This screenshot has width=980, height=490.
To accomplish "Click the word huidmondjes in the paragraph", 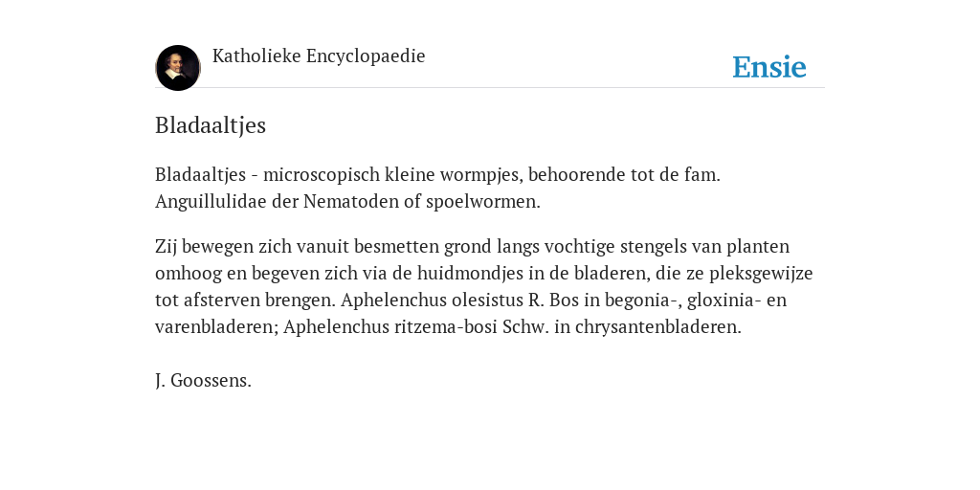I will 461,274.
